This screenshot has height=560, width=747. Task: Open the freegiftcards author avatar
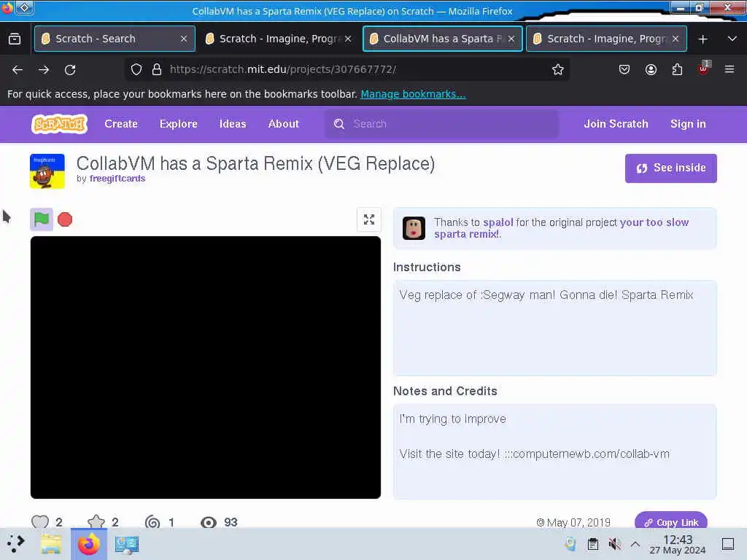click(47, 171)
